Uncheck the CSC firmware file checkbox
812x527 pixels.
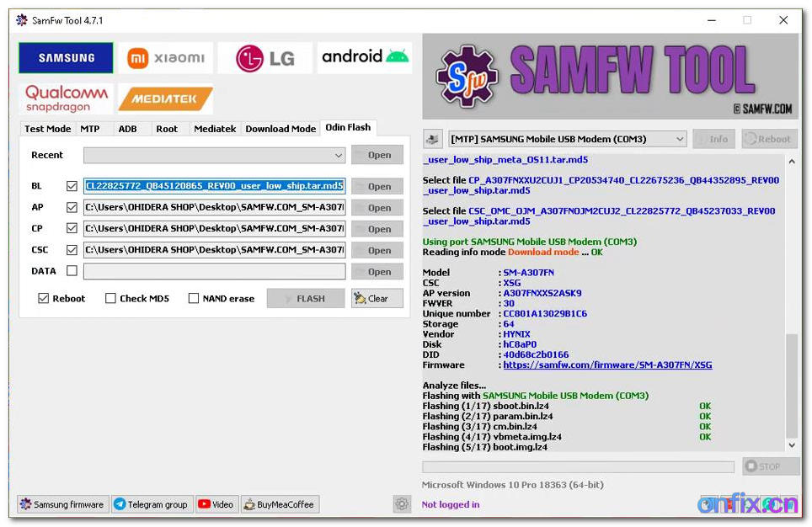(x=72, y=249)
